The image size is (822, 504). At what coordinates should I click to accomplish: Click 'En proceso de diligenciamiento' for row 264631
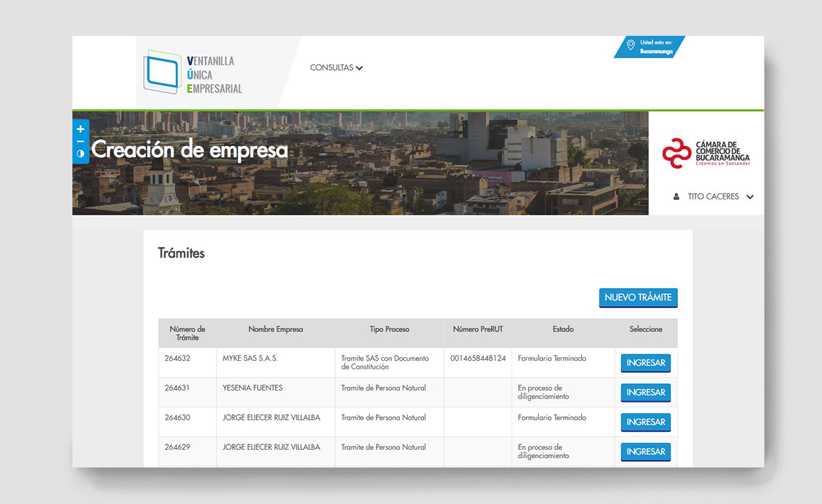[x=543, y=392]
